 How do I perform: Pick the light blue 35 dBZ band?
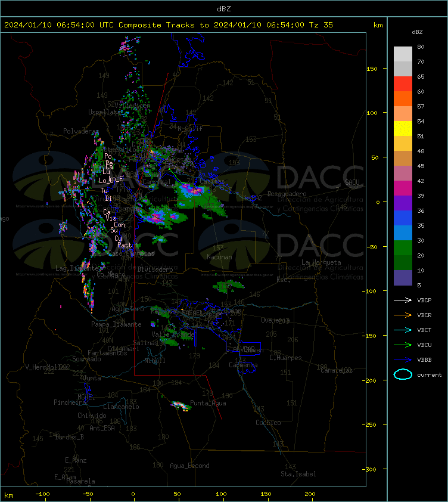coord(403,233)
